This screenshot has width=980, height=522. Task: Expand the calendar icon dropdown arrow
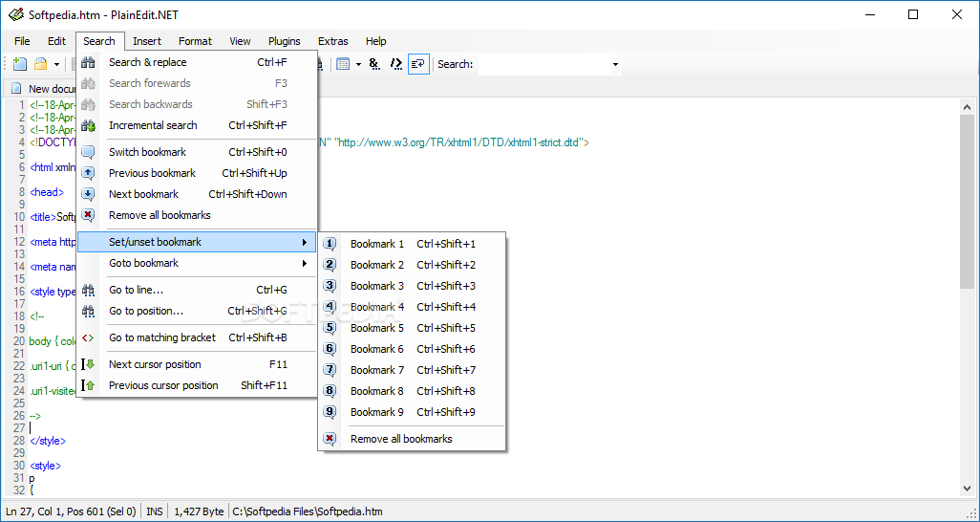click(358, 64)
